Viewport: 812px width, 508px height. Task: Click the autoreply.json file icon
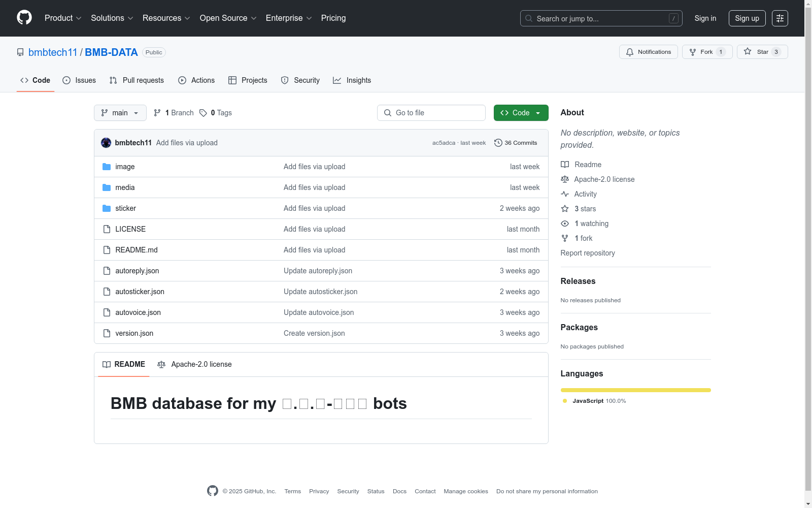(x=107, y=271)
